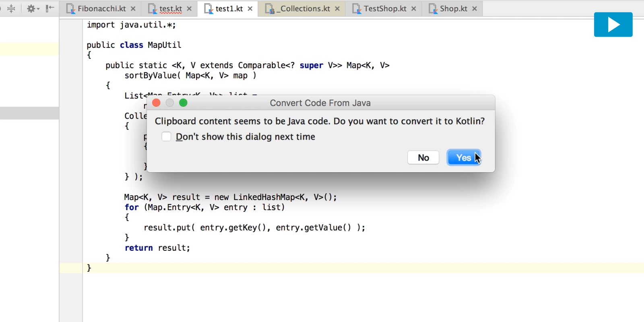
Task: Click the 'import java.util.*;' line
Action: coord(131,25)
